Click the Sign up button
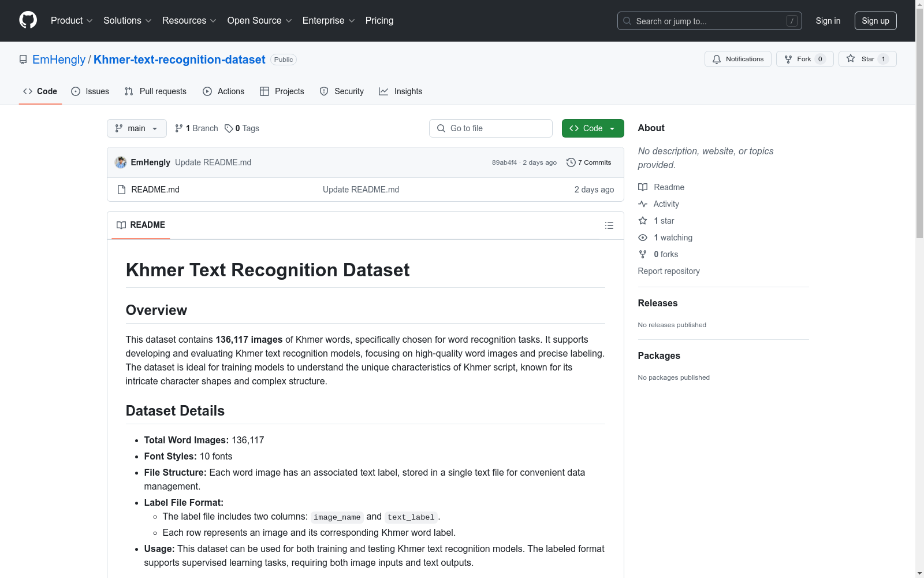 tap(875, 21)
